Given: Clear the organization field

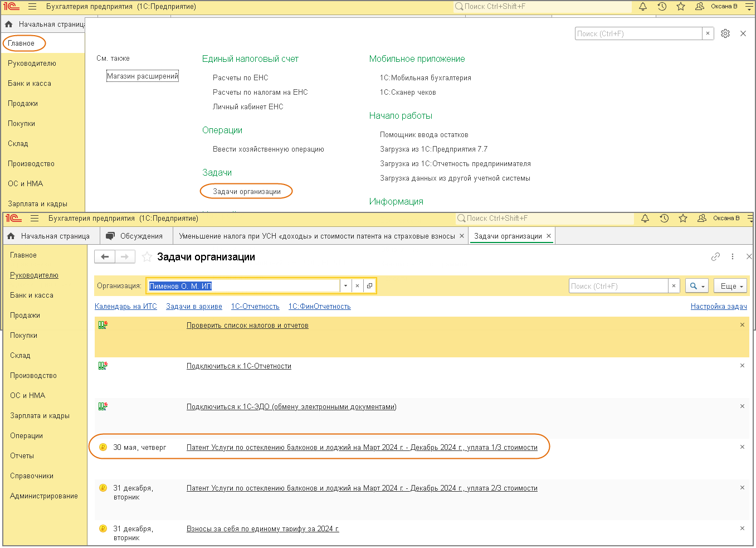Looking at the screenshot, I should point(357,286).
